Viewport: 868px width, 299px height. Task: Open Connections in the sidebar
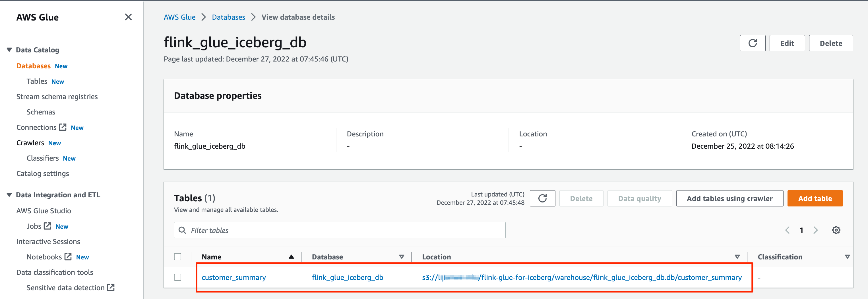click(36, 127)
